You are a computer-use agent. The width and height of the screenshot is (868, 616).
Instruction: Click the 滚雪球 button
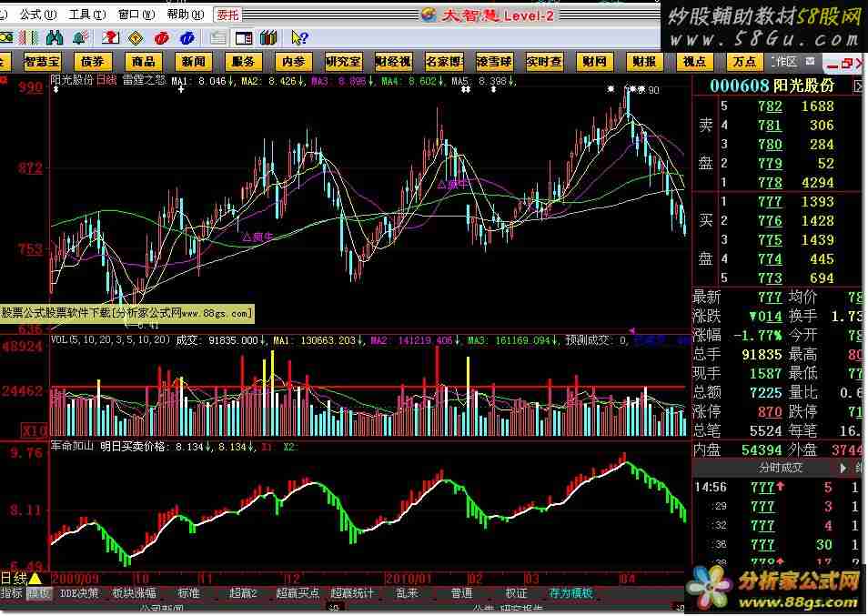pos(494,62)
